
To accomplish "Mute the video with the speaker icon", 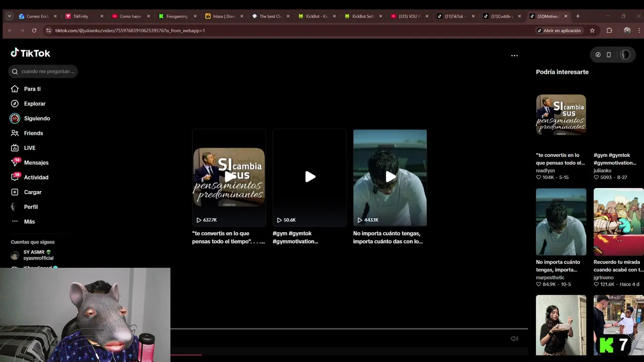I will 514,338.
